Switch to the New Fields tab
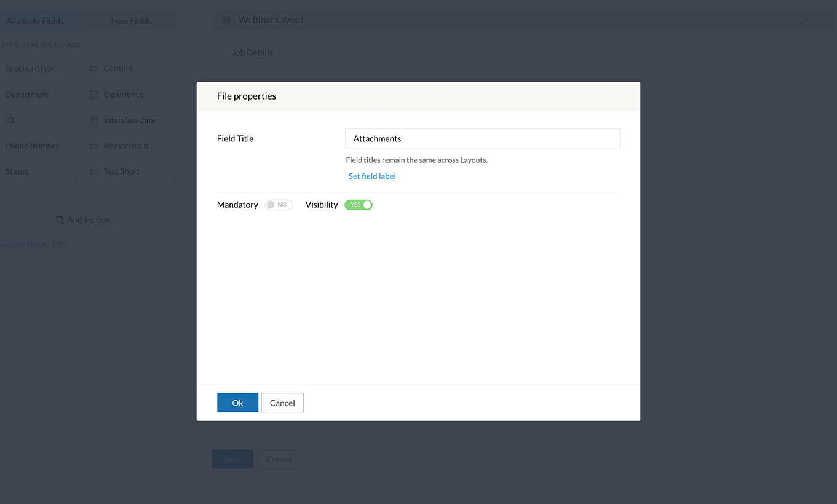 131,20
